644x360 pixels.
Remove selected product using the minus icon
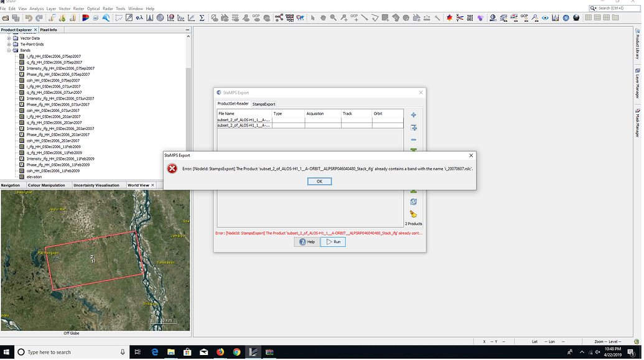click(413, 141)
